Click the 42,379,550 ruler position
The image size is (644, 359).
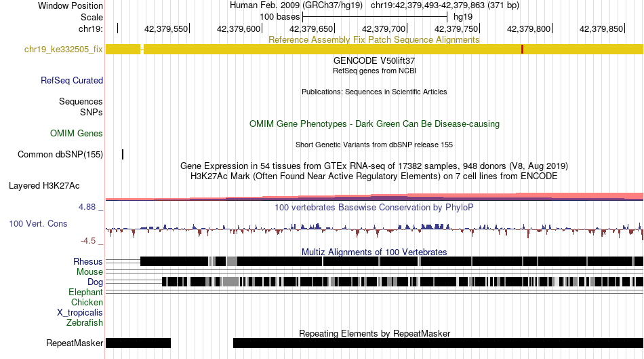(x=166, y=29)
